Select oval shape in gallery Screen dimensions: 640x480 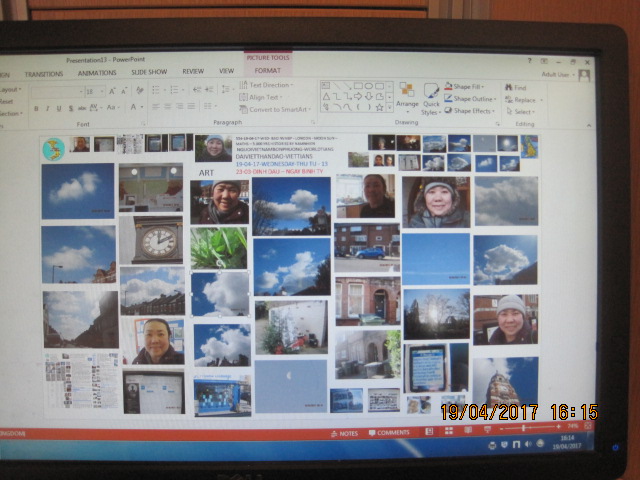[369, 86]
